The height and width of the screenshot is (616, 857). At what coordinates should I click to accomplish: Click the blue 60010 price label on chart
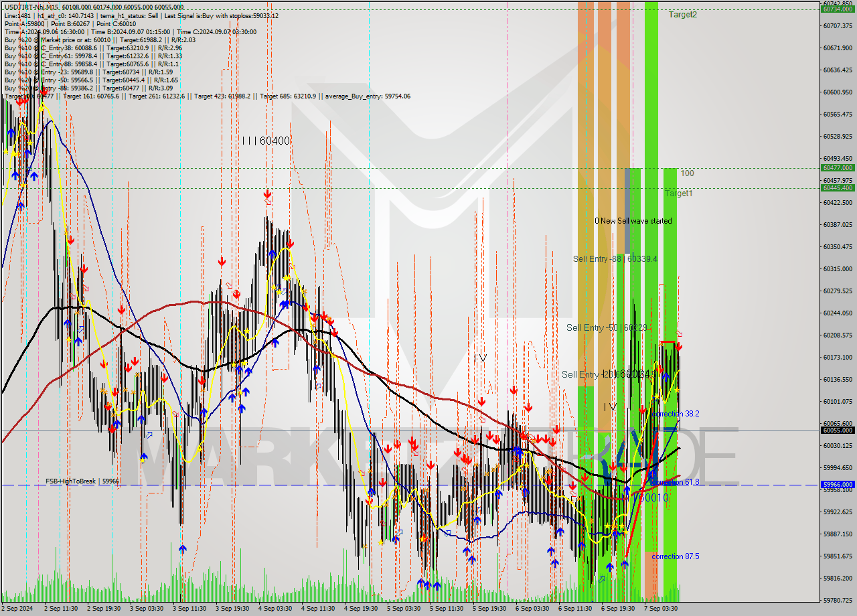(653, 498)
